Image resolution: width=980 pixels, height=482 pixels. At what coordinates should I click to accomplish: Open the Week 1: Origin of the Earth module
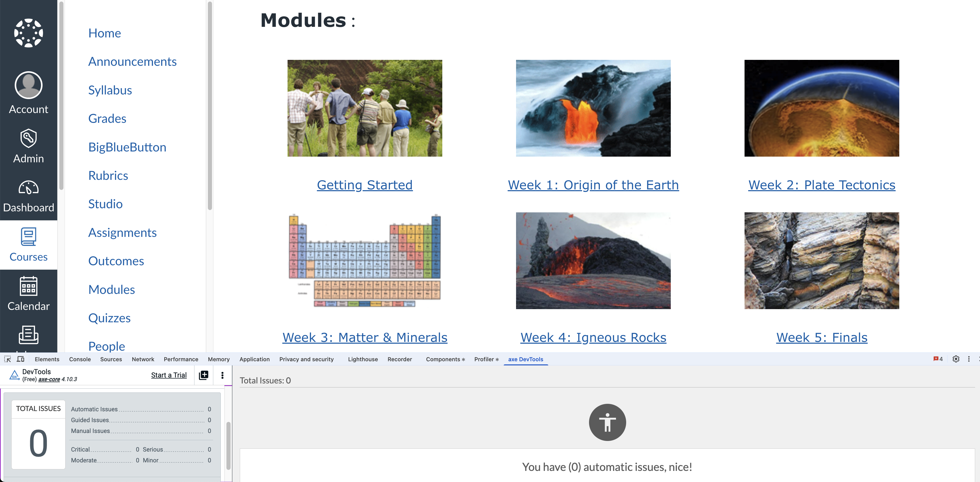tap(593, 185)
